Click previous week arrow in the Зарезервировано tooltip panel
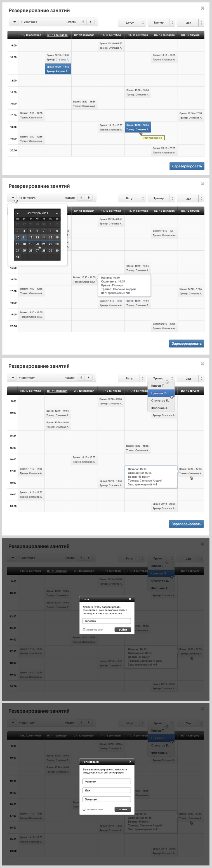Viewport: 212px width, 868px height. pos(83,22)
